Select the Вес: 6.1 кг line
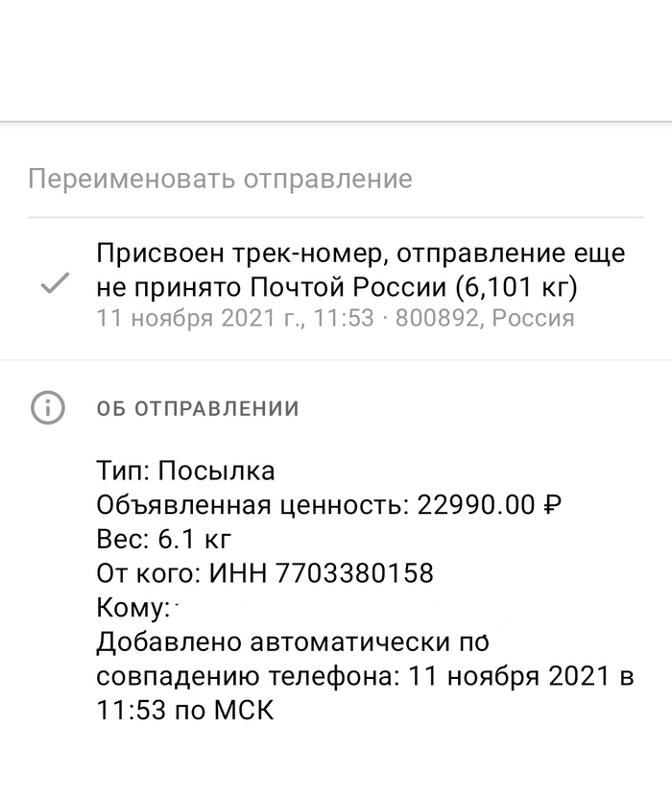The image size is (672, 799). [164, 539]
